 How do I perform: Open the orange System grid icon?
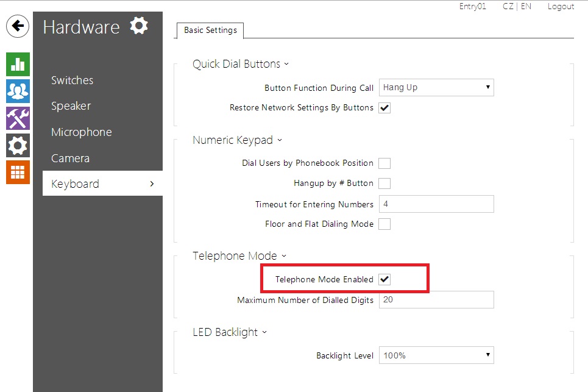click(x=18, y=172)
